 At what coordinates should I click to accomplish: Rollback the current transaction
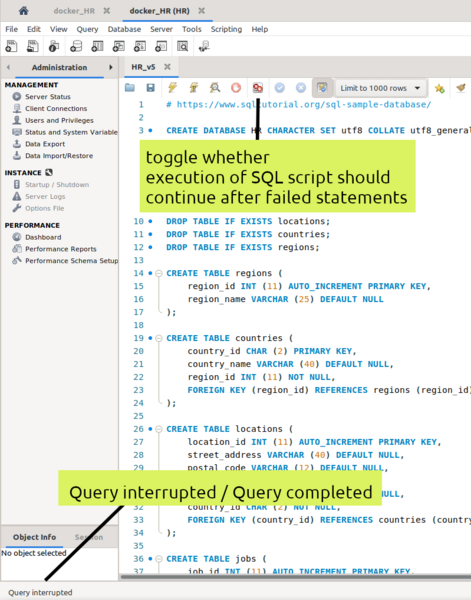(x=301, y=88)
